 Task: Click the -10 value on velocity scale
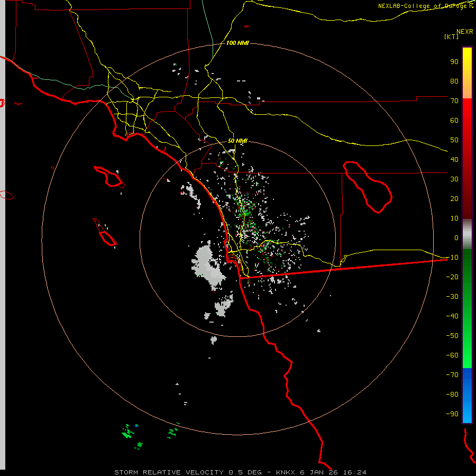[x=452, y=258]
